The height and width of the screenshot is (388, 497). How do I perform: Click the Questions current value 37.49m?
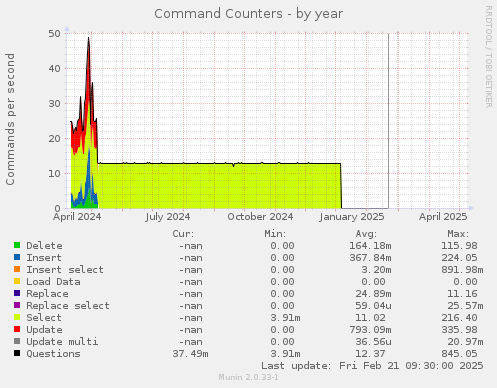(190, 354)
